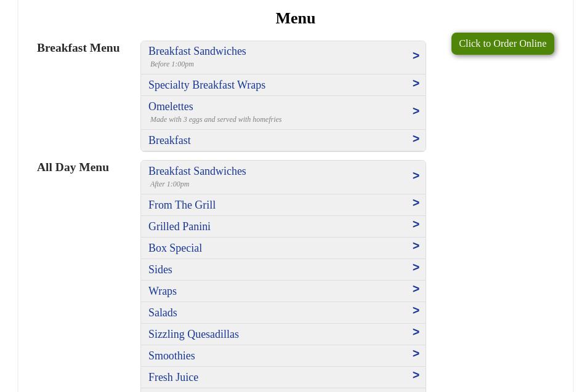This screenshot has width=582, height=392.
Task: Open Specialty Breakfast Wraps link
Action: pos(207,85)
